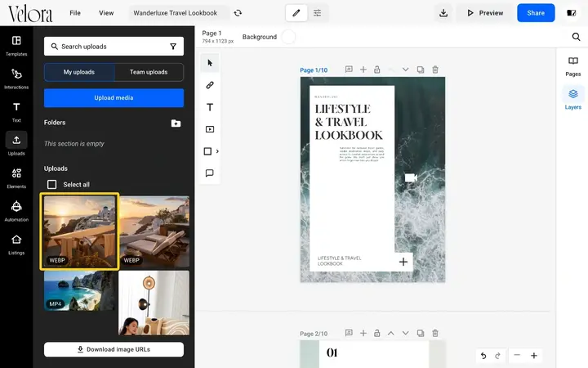Duplicate Page 1/10
588x368 pixels.
click(421, 70)
